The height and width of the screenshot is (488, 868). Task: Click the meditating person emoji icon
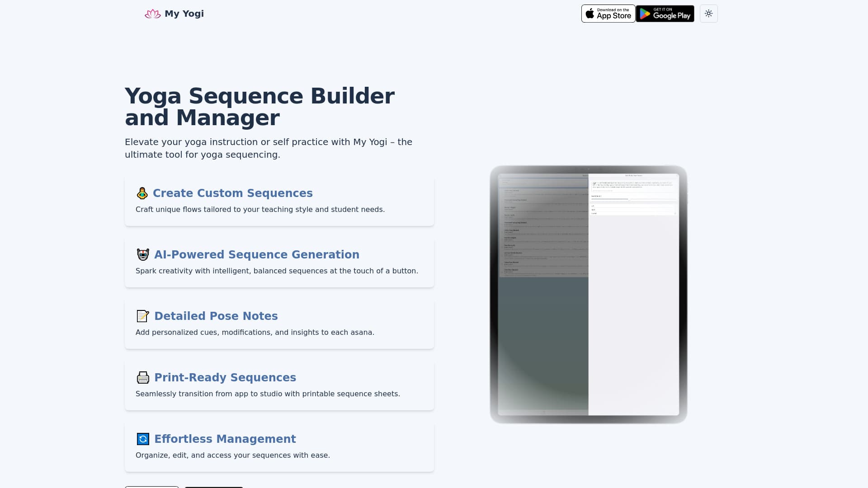click(142, 193)
